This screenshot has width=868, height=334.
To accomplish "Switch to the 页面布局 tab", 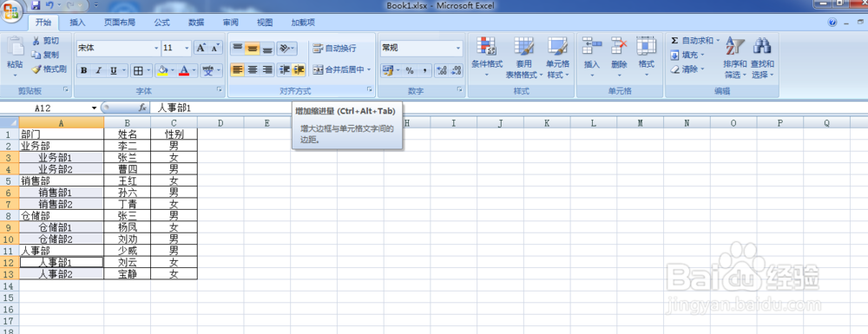I will (120, 23).
